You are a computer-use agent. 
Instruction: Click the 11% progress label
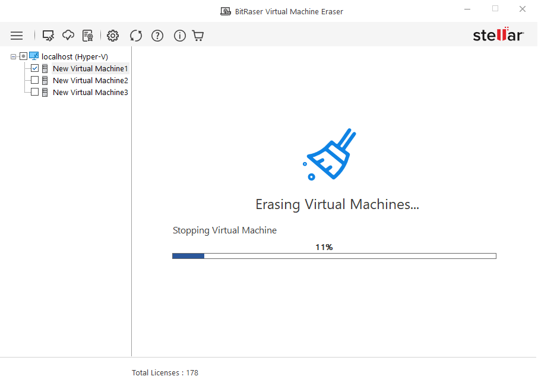(x=324, y=247)
